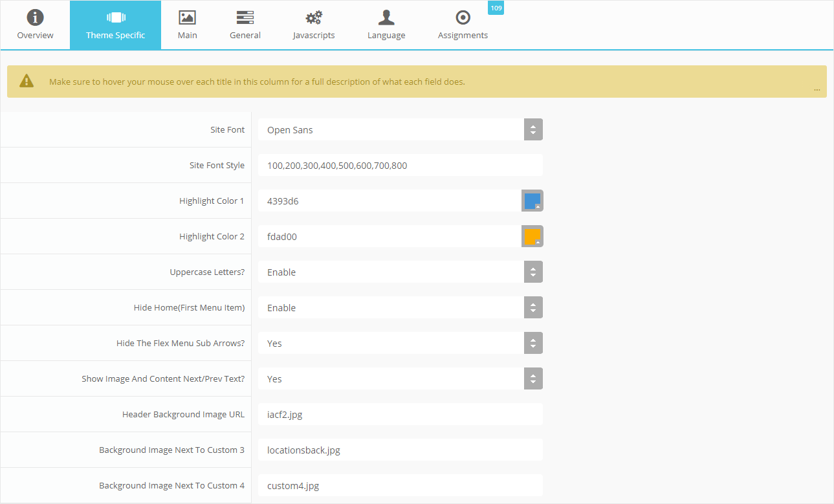Toggle Hide The Flex Menu Sub Arrows selector
The image size is (834, 504).
(400, 343)
